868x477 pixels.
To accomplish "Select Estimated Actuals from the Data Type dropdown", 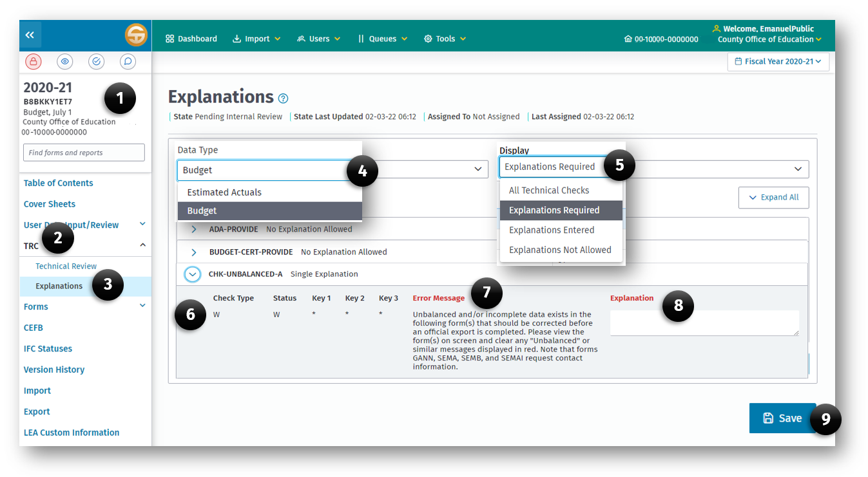I will pos(223,192).
